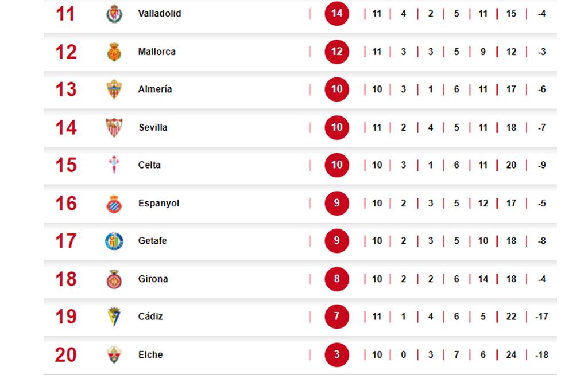
Task: Click the Sevilla club crest
Action: pyautogui.click(x=114, y=127)
